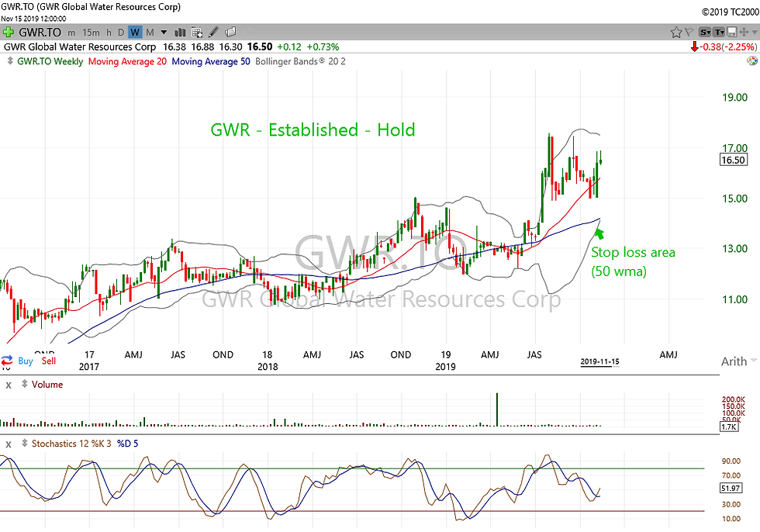Close the Stochastics pane with x
This screenshot has height=532, width=760.
coord(9,444)
